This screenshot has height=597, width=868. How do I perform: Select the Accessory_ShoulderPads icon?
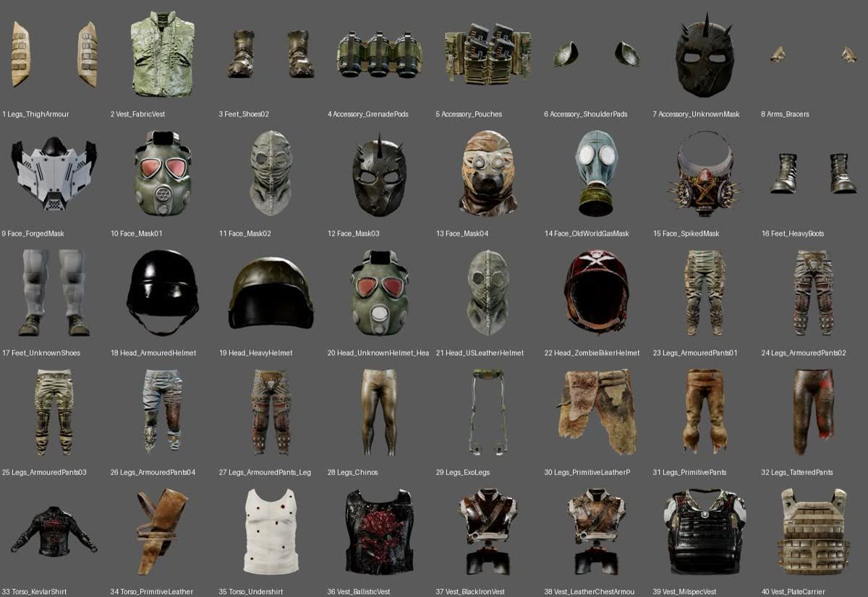597,54
